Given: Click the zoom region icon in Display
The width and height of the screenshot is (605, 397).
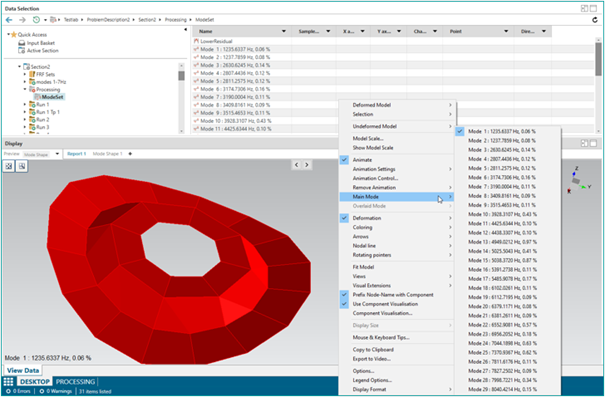Looking at the screenshot, I should click(22, 166).
